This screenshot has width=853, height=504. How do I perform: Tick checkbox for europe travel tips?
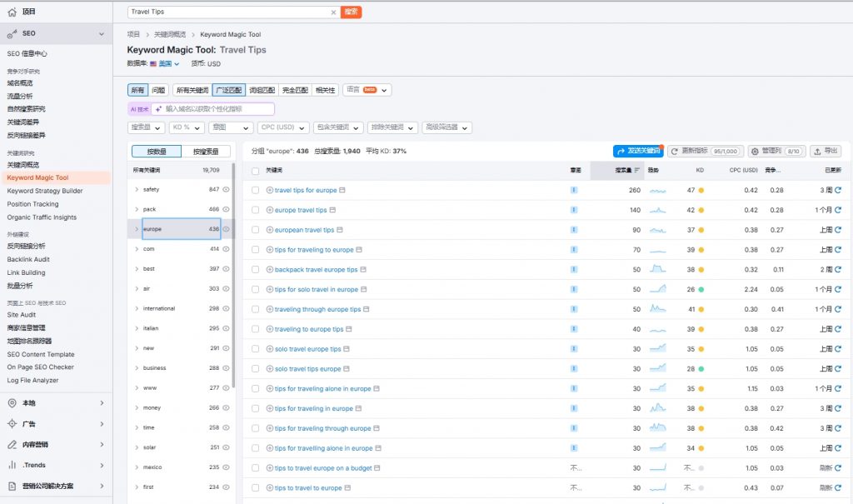coord(255,210)
